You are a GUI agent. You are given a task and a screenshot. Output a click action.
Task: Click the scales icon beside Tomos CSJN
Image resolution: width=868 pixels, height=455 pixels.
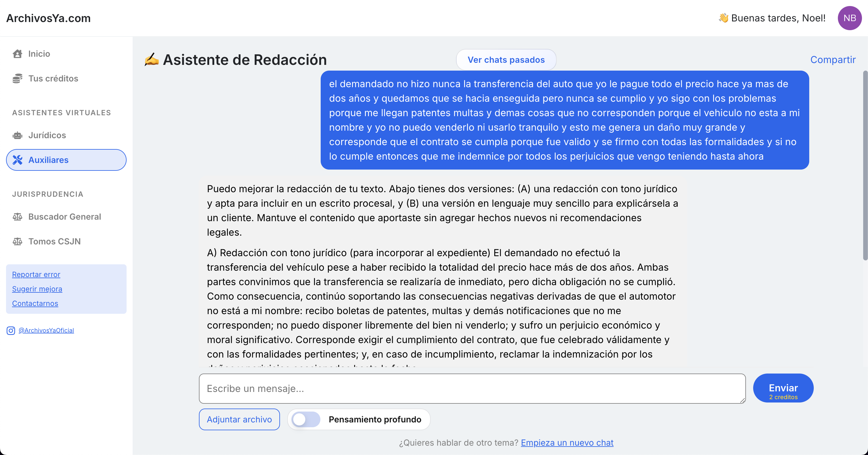17,241
